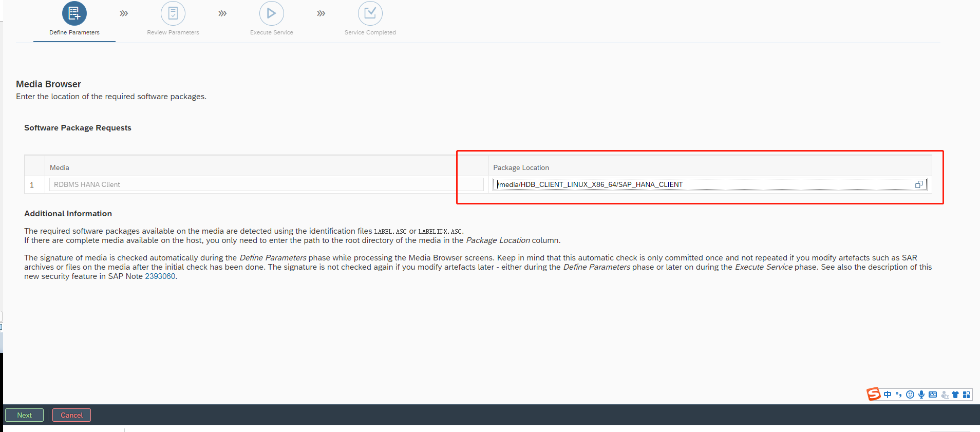Click the Execute Service play icon

tap(272, 13)
